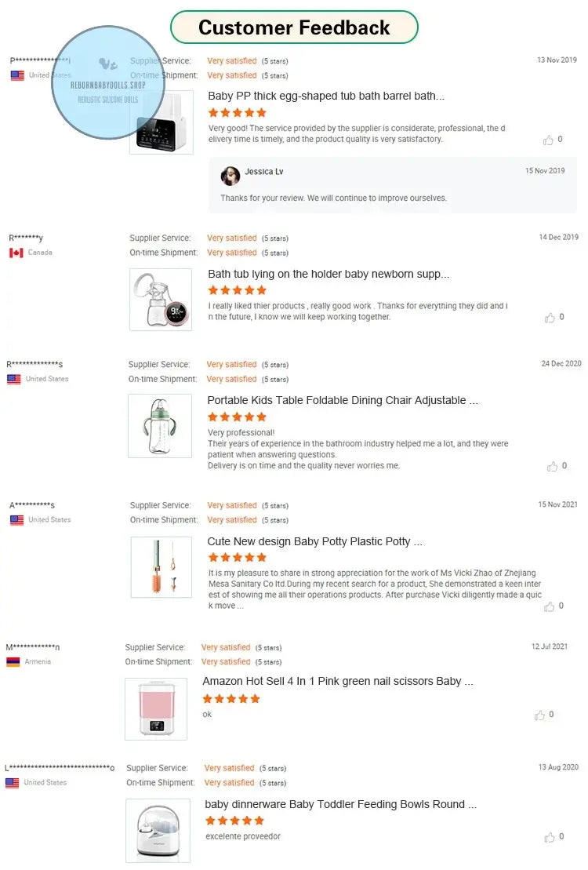Open Cute New design Baby Potty link

click(314, 541)
